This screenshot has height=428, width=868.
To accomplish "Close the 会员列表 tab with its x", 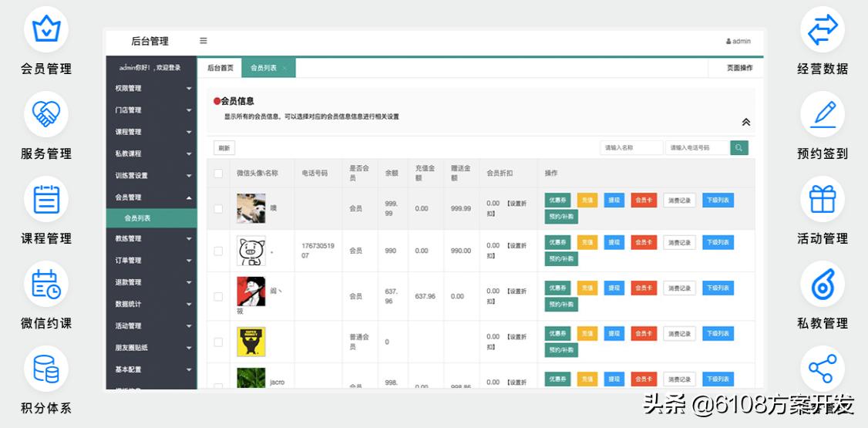I will point(284,68).
